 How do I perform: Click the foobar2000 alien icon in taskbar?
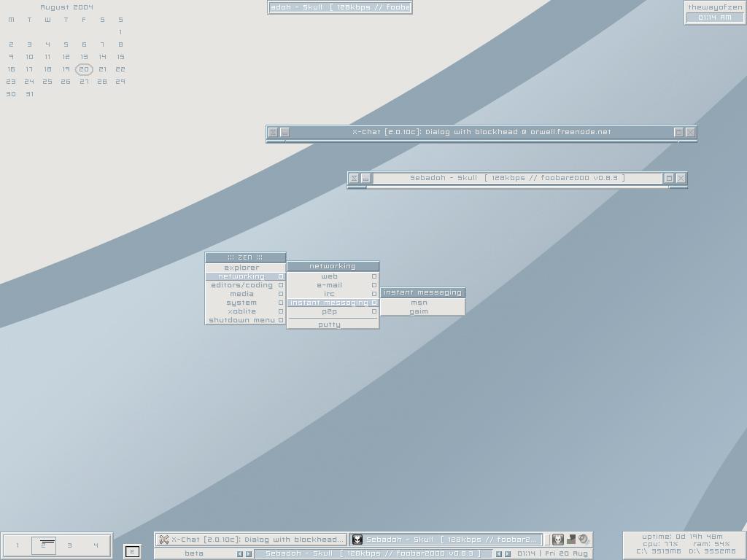(x=357, y=540)
